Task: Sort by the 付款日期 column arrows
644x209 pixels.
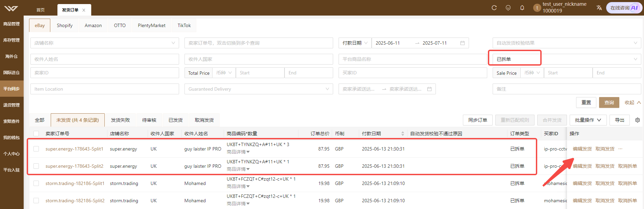Action: (x=402, y=134)
